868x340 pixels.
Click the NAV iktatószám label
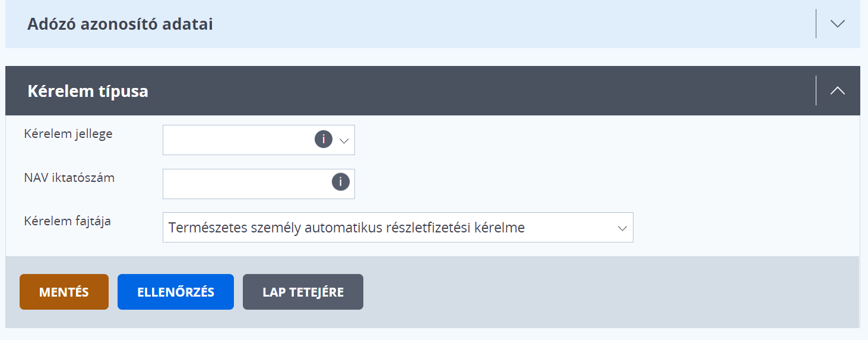click(x=69, y=177)
